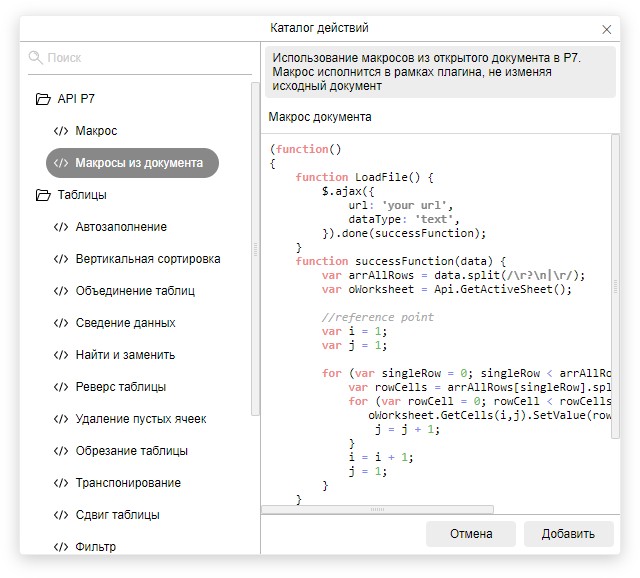Click the search magnifier icon
The width and height of the screenshot is (640, 578).
36,58
